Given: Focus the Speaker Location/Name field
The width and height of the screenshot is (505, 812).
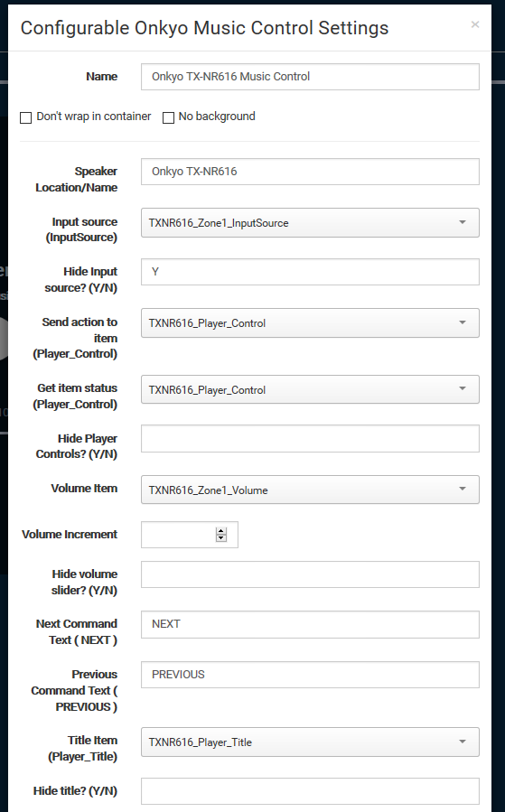Looking at the screenshot, I should (310, 172).
